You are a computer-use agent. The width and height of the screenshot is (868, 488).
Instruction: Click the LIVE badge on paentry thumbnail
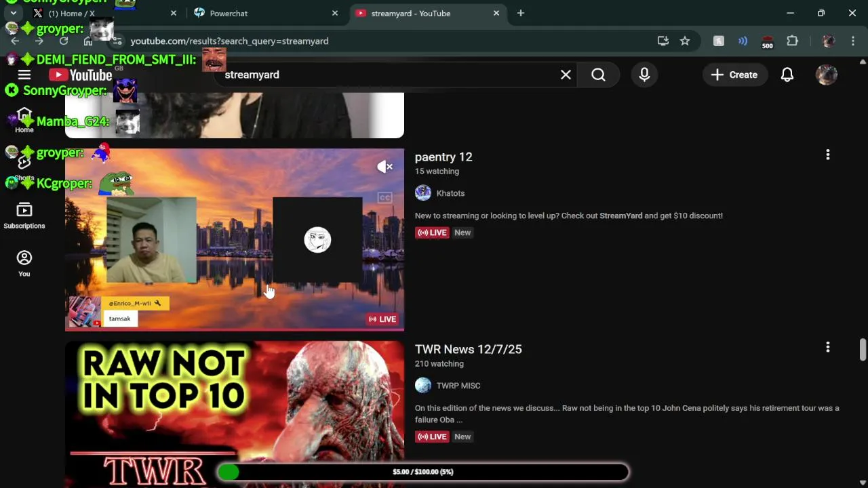tap(382, 319)
